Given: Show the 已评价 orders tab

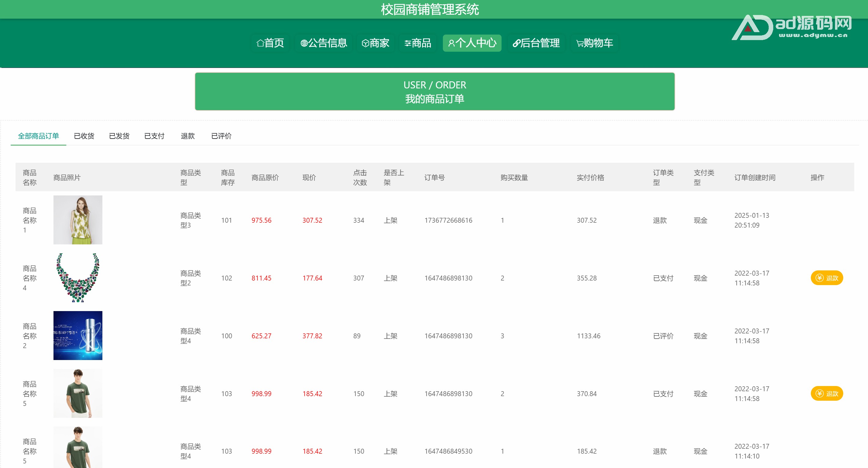Looking at the screenshot, I should point(221,136).
